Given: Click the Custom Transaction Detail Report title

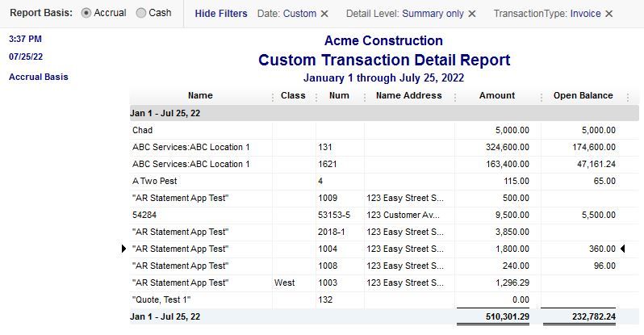Looking at the screenshot, I should click(383, 61).
